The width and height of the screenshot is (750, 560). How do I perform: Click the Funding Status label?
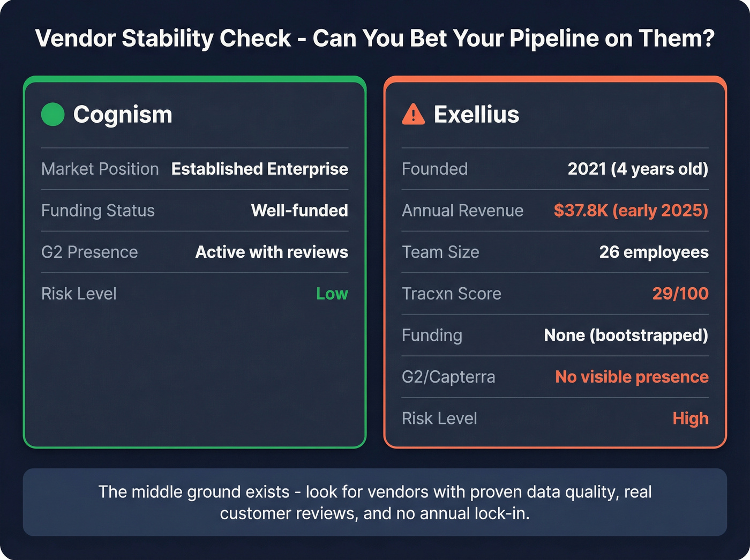[x=98, y=211]
